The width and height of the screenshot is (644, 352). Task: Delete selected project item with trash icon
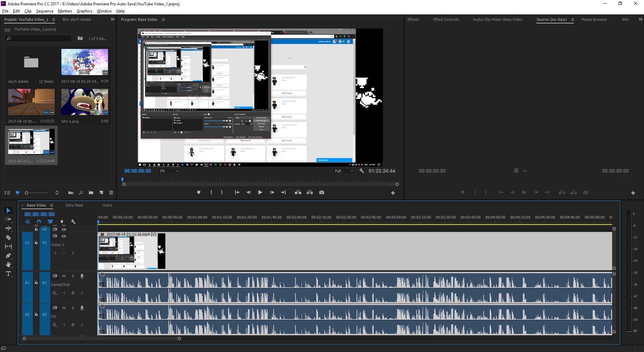coord(111,193)
